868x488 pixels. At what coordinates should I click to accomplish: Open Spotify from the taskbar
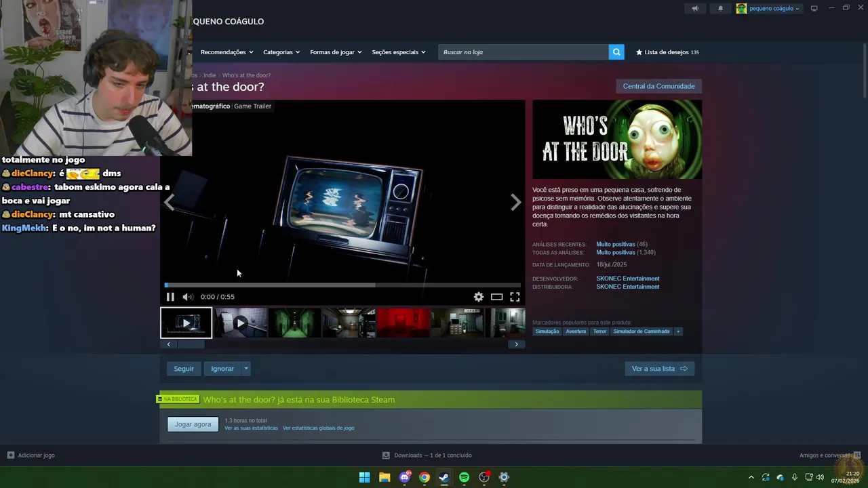pyautogui.click(x=464, y=477)
